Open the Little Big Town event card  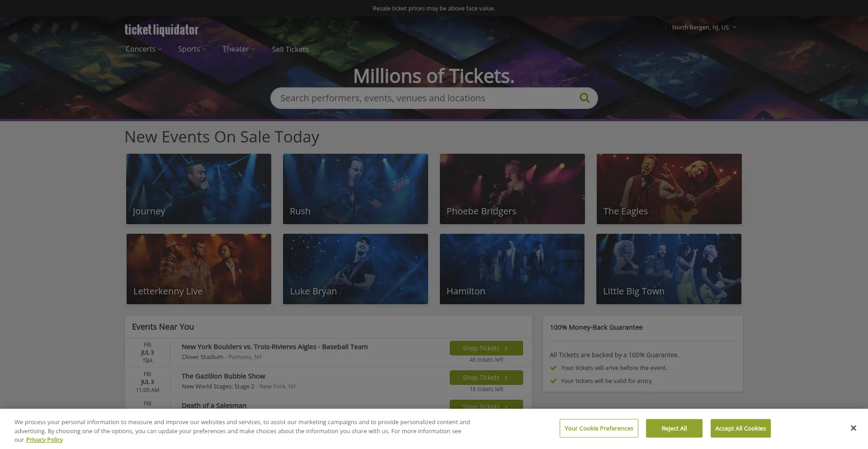[669, 269]
